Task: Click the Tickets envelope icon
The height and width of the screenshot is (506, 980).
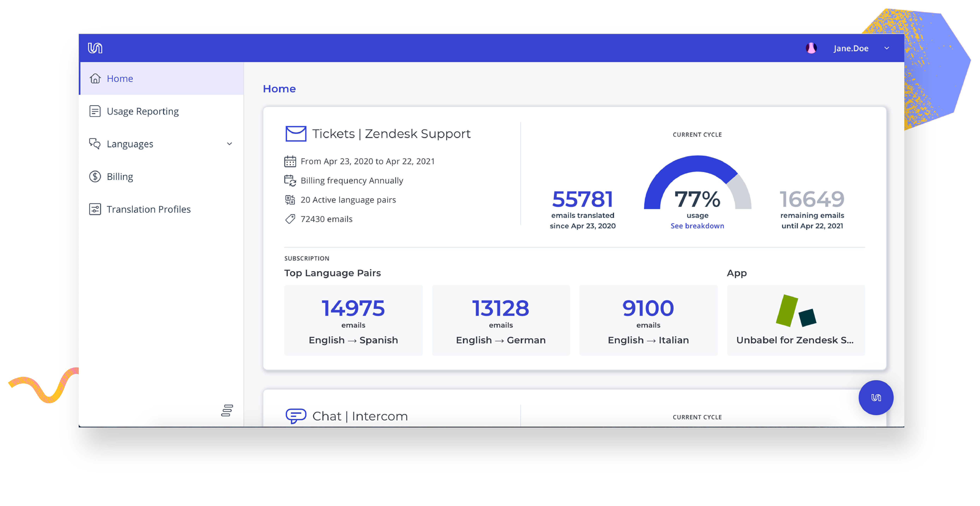Action: [296, 133]
